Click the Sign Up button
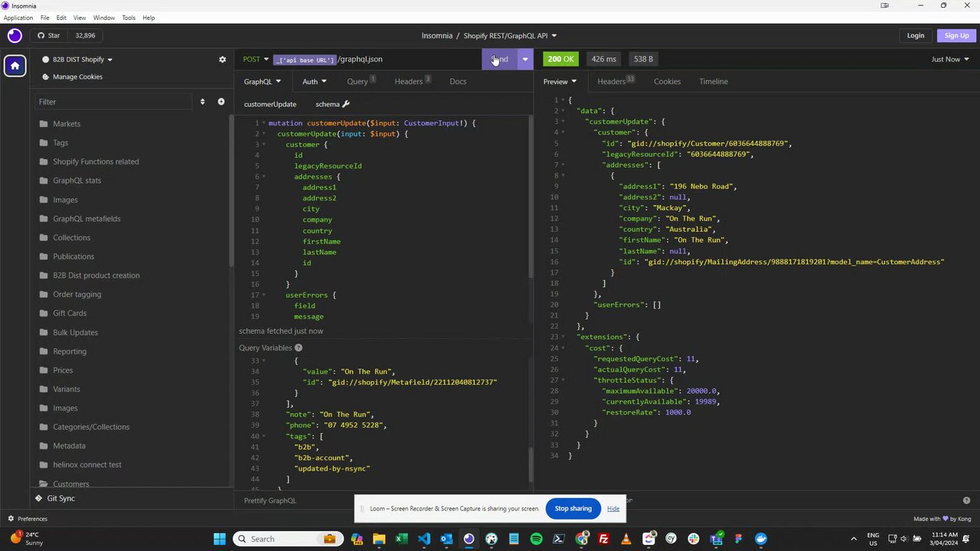The width and height of the screenshot is (980, 551). point(957,35)
